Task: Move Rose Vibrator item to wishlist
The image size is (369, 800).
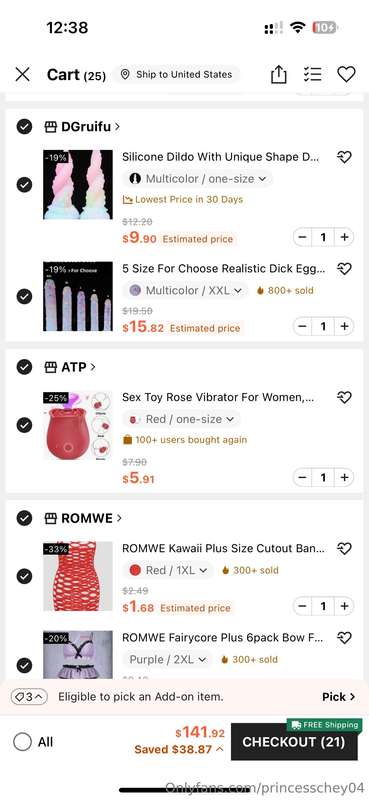Action: pyautogui.click(x=345, y=397)
